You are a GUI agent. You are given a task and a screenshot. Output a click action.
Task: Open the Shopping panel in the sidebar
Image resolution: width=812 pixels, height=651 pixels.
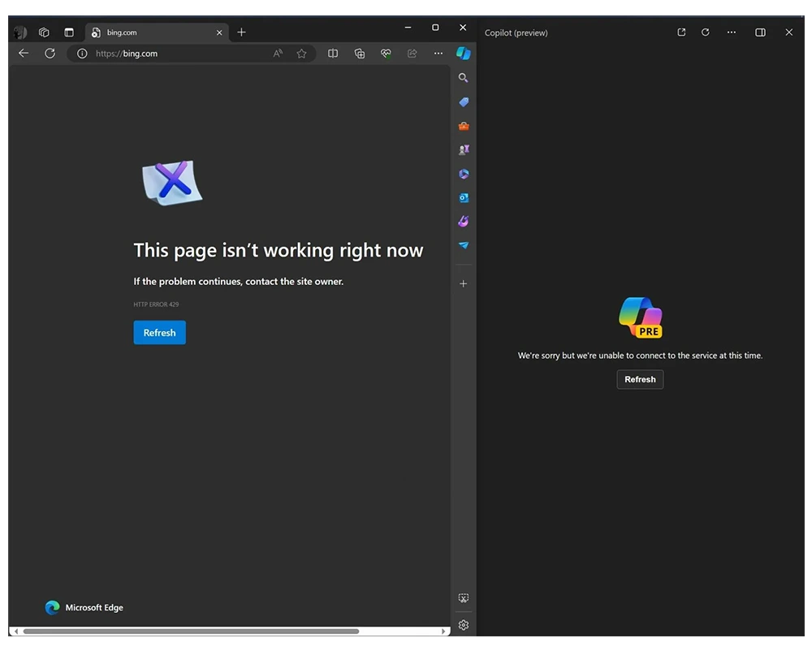[464, 102]
